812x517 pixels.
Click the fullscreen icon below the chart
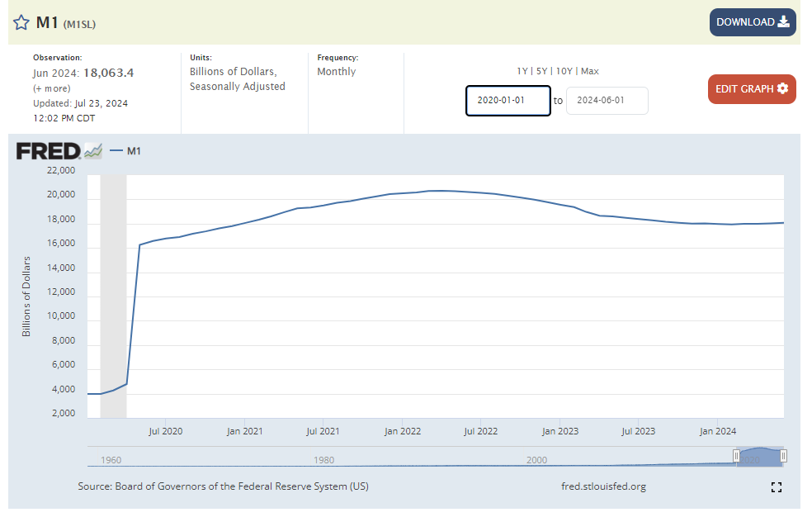pos(776,487)
